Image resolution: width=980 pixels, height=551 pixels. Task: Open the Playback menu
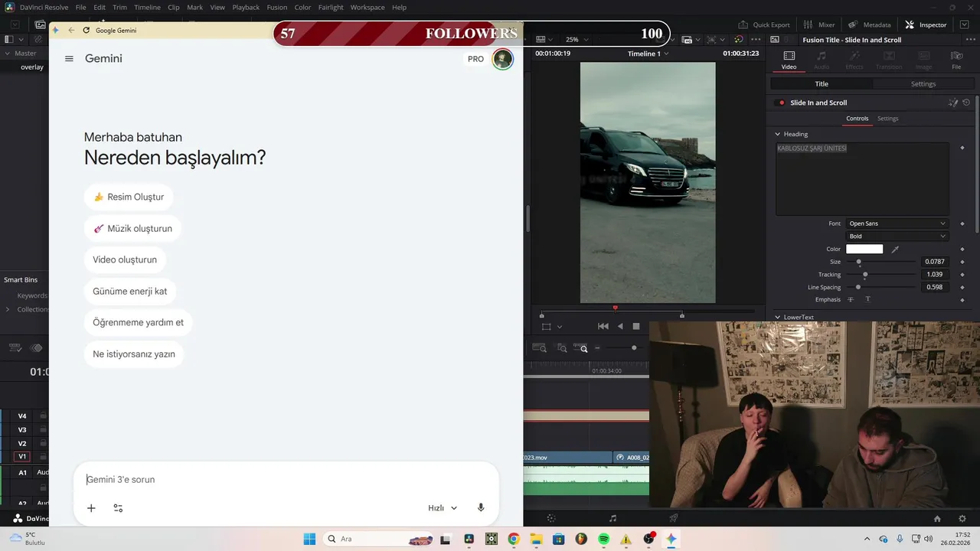pyautogui.click(x=246, y=7)
